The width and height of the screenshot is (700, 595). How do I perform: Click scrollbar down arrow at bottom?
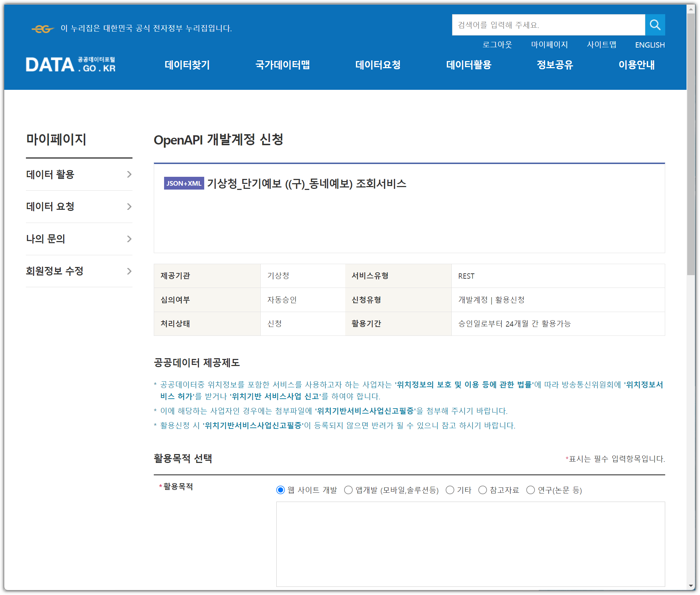pyautogui.click(x=690, y=586)
